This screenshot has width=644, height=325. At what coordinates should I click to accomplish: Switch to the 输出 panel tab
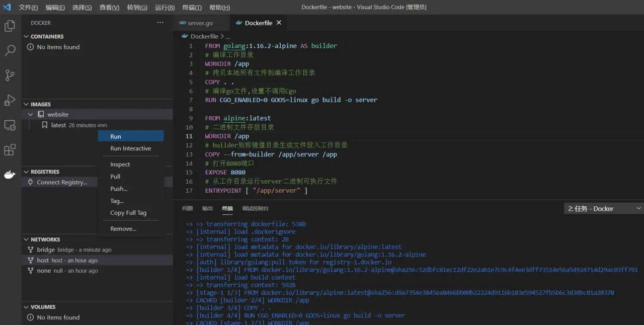click(x=207, y=208)
